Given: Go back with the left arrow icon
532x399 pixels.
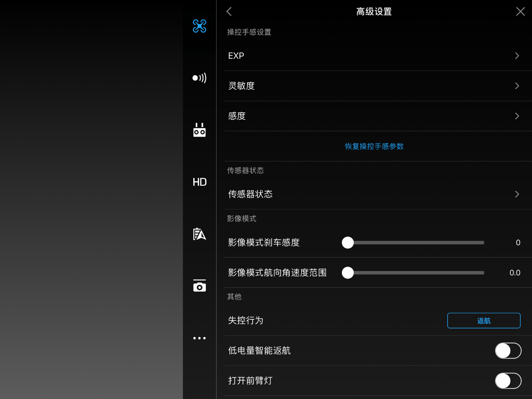Looking at the screenshot, I should tap(229, 11).
